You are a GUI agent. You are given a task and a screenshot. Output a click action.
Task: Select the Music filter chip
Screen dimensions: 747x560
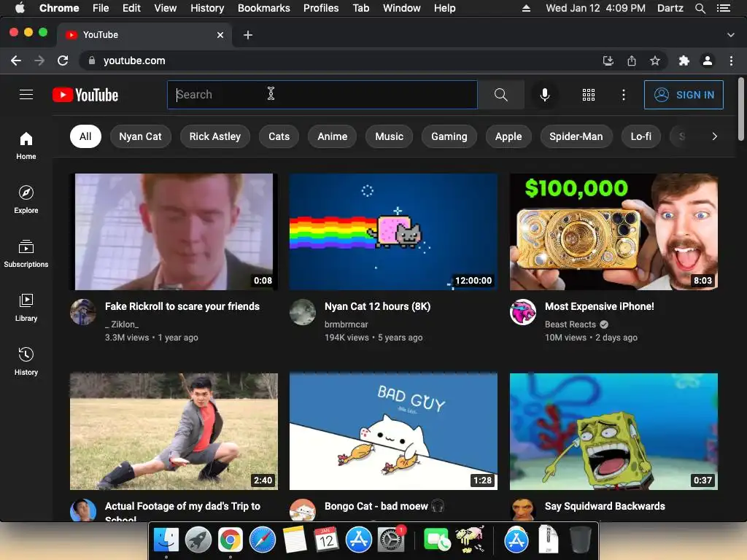390,136
